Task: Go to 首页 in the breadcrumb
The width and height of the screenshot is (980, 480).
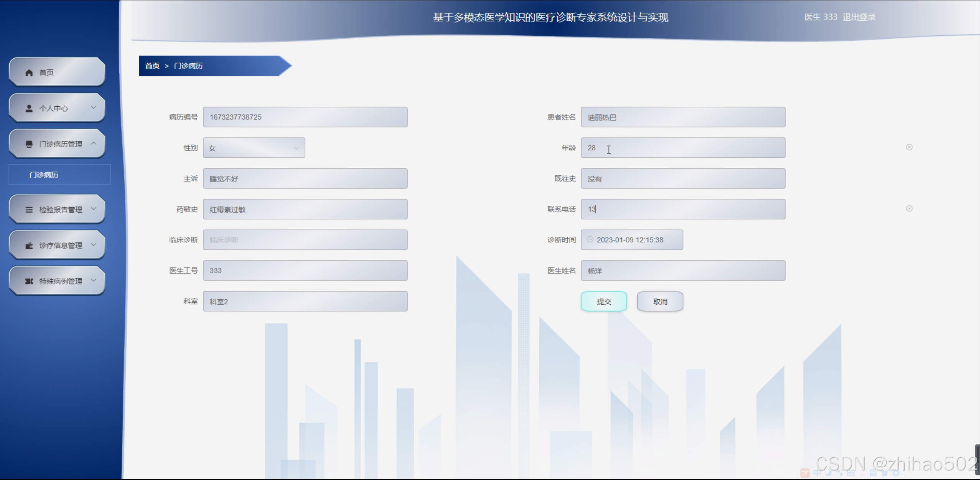Action: (152, 66)
